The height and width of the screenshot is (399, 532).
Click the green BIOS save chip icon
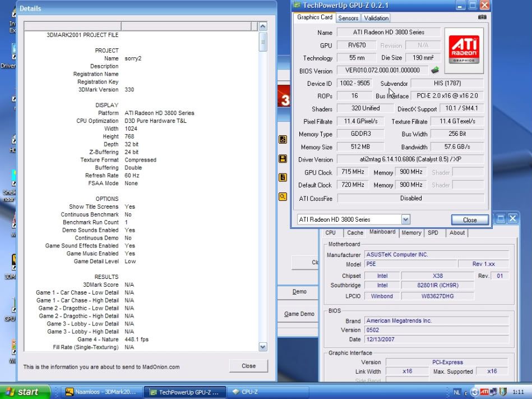[x=434, y=71]
